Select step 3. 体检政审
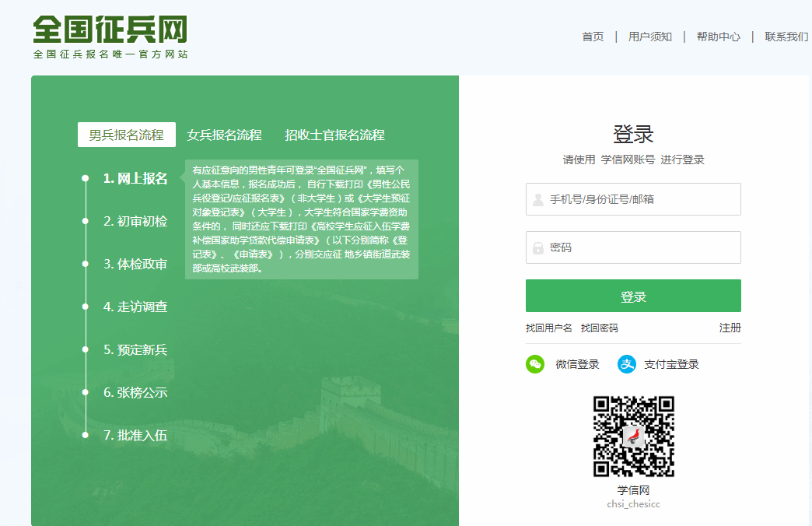Screen dimensions: 812x526 click(x=135, y=264)
